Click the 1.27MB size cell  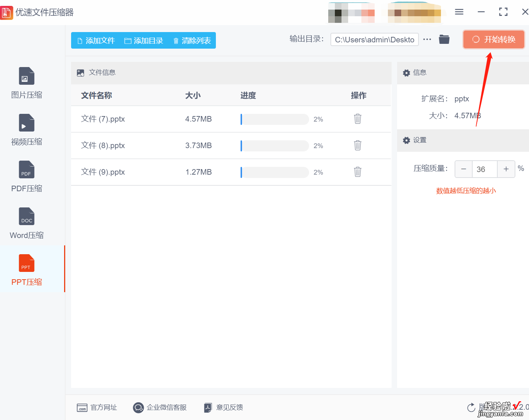point(199,172)
